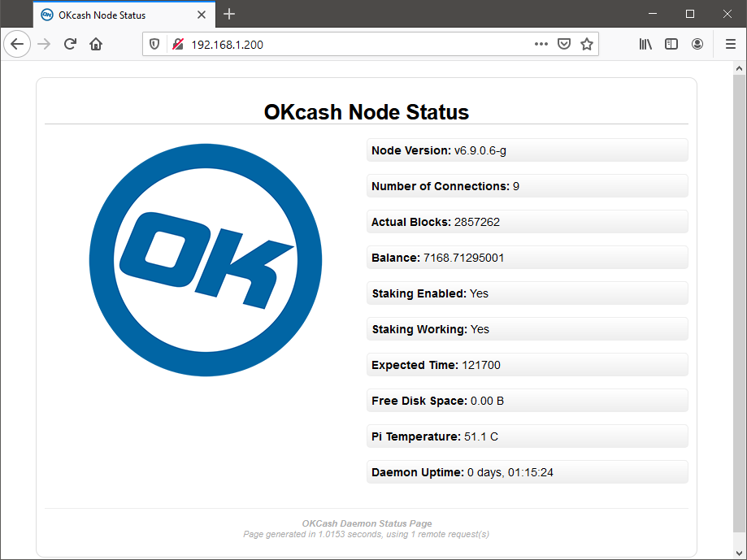Select the Pi Temperature 51.1 C row
Viewport: 747px width, 560px height.
tap(528, 436)
